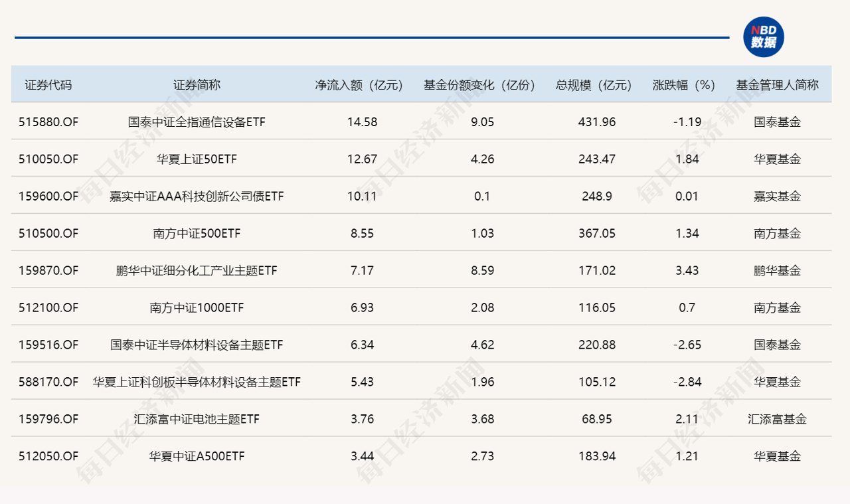The image size is (850, 504).
Task: Select total scale value 68.95
Action: [596, 420]
